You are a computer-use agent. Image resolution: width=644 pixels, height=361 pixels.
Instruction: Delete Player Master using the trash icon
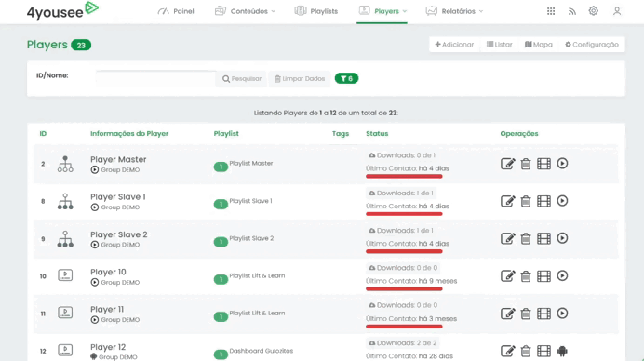[x=526, y=164]
